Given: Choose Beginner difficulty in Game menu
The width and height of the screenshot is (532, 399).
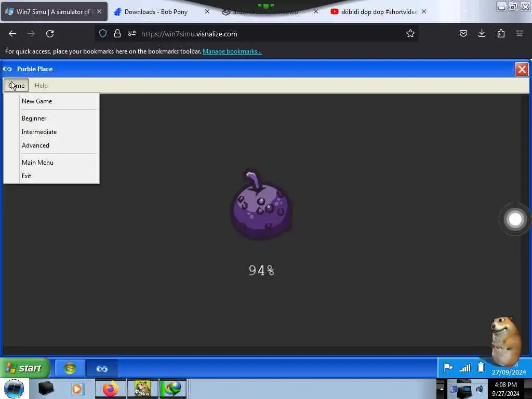Looking at the screenshot, I should (x=51, y=118).
